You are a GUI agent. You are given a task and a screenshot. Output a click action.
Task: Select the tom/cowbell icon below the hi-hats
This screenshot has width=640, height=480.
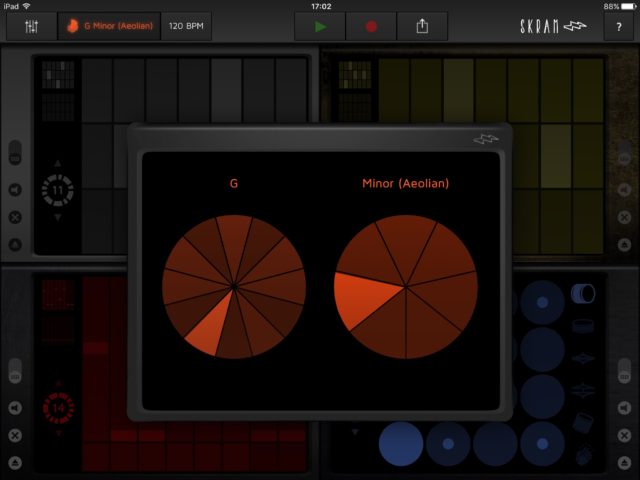click(583, 422)
